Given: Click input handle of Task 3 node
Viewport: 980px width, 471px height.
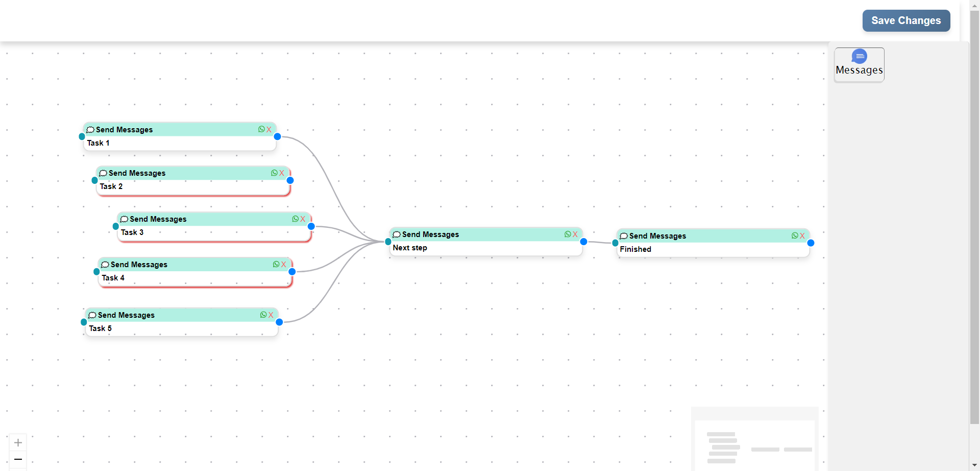Looking at the screenshot, I should pos(116,226).
